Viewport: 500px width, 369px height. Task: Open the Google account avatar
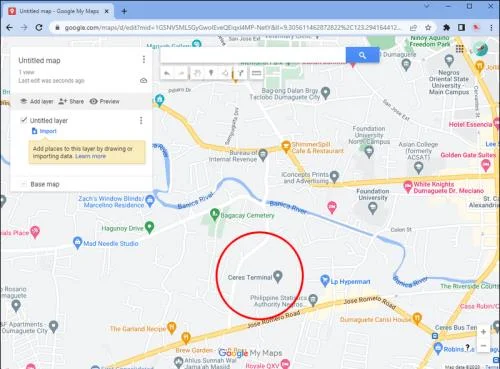pyautogui.click(x=480, y=49)
